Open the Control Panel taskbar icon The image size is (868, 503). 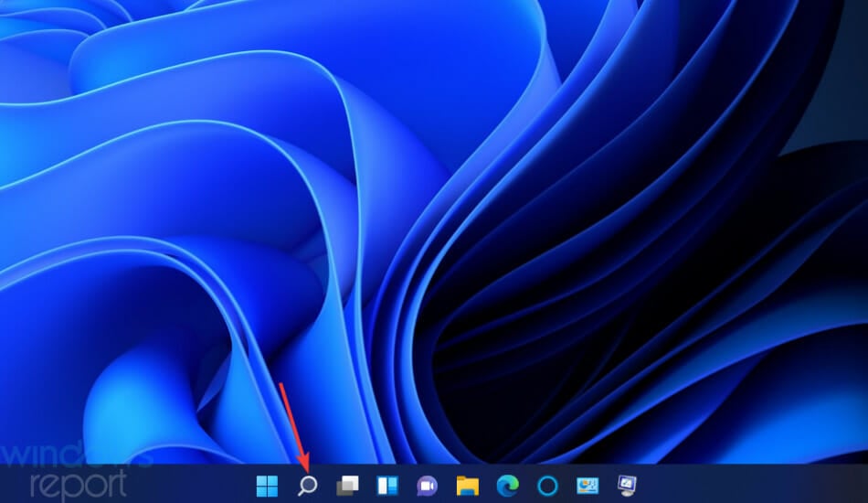point(587,485)
